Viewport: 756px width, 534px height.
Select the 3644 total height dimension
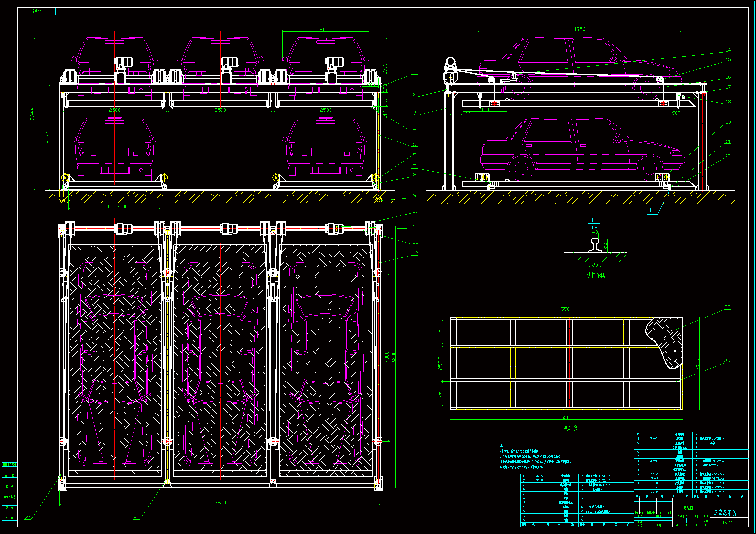[32, 114]
